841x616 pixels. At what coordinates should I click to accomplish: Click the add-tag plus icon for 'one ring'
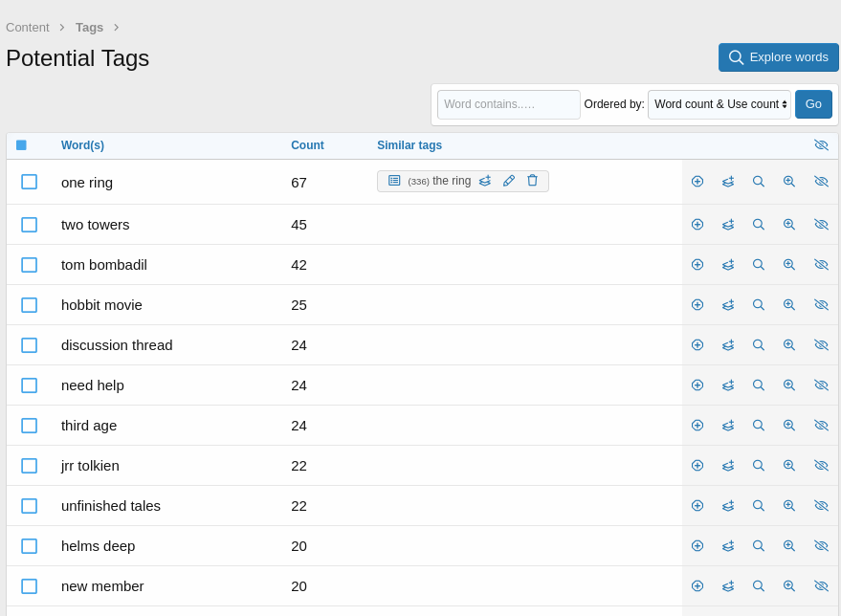[697, 182]
